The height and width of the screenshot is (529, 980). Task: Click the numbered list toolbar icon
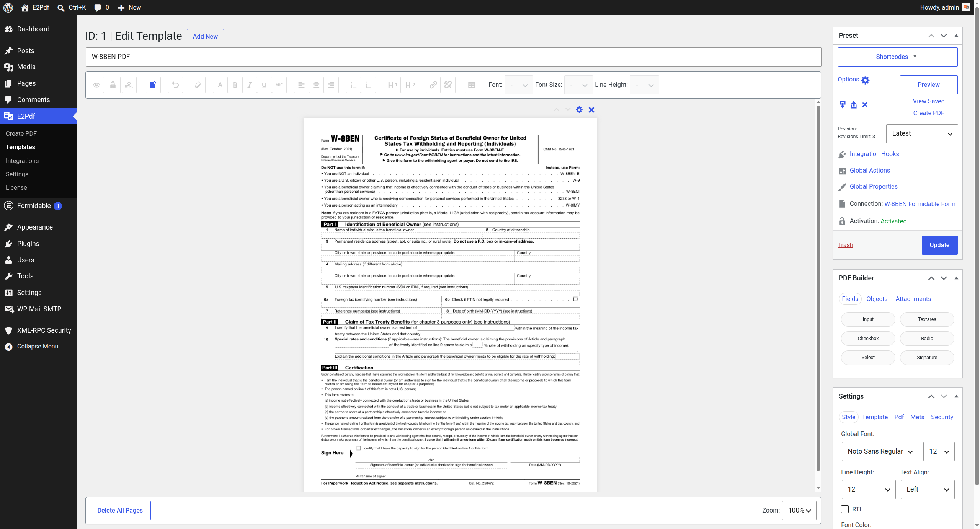click(368, 85)
